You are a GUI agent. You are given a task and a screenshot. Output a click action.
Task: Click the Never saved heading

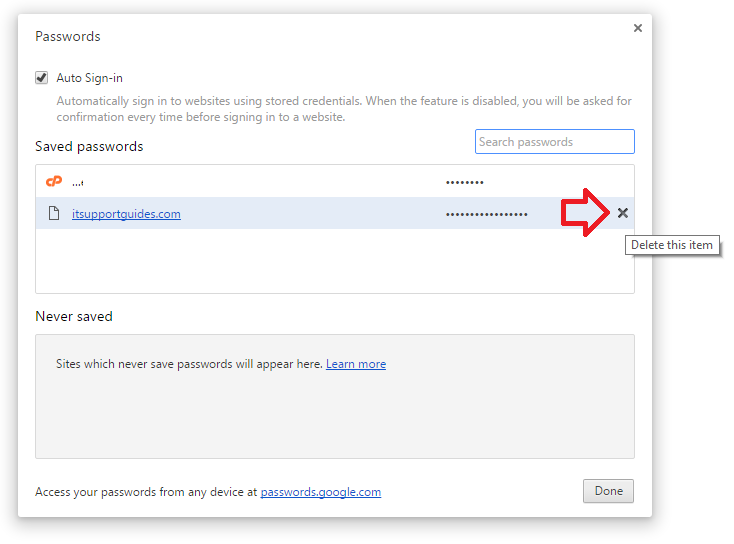tap(74, 316)
